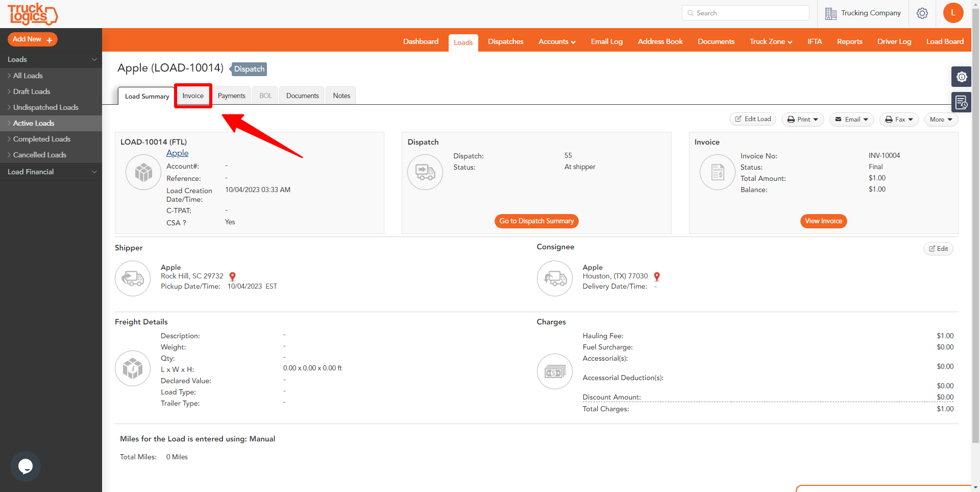Expand the Load Financial sidebar section
The width and height of the screenshot is (980, 492).
click(94, 172)
